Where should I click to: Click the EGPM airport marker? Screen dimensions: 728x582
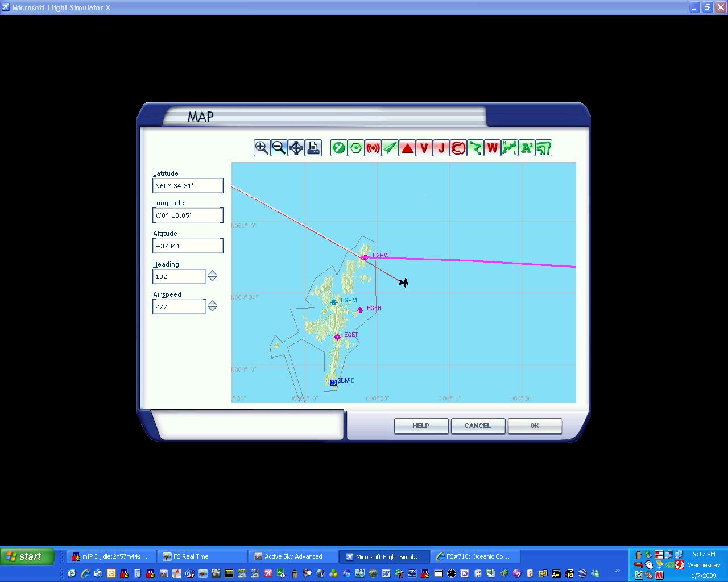click(334, 302)
